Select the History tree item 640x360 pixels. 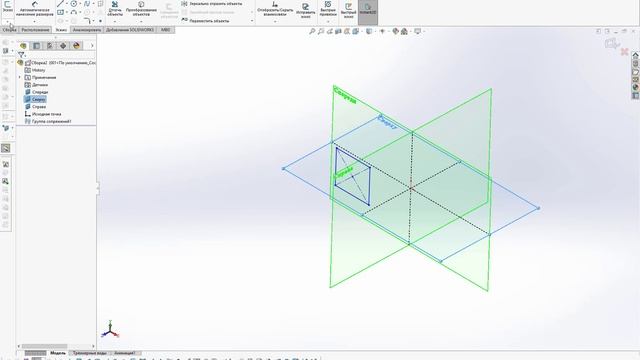tap(35, 70)
